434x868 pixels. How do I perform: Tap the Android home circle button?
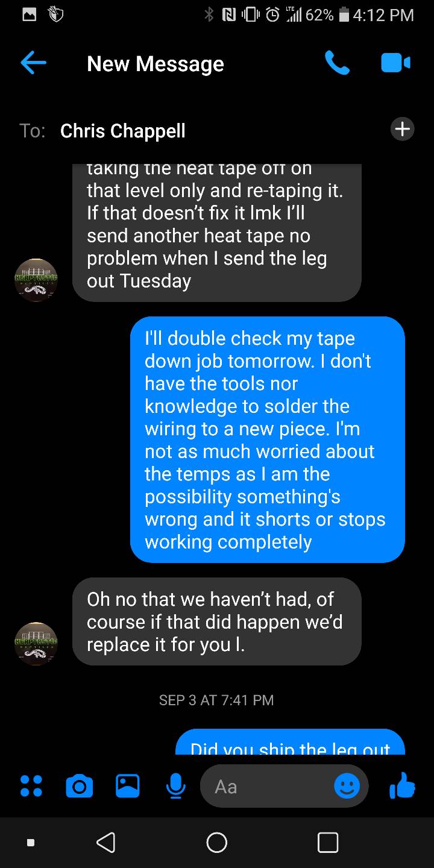[217, 842]
